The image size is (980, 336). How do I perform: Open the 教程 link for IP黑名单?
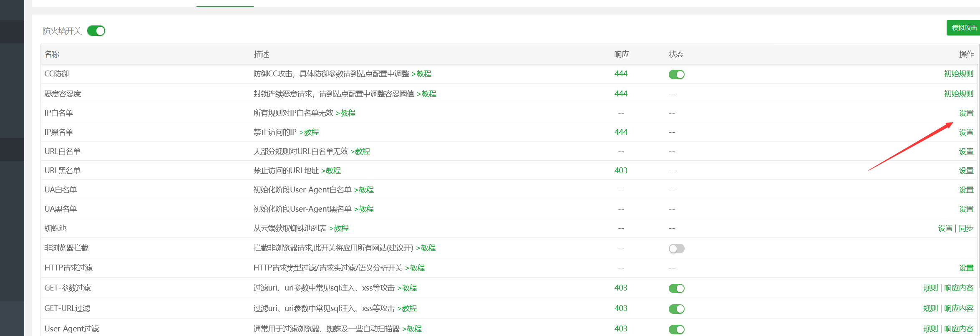309,132
